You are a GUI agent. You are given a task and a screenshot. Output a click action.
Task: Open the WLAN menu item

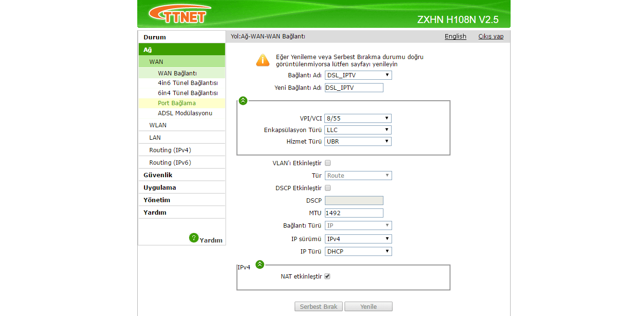[x=182, y=125]
